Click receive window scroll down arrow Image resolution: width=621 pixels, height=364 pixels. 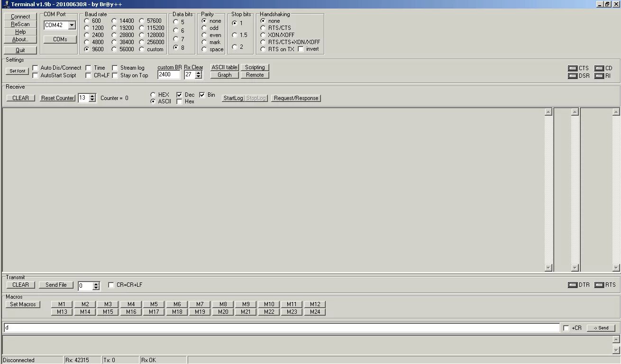pyautogui.click(x=548, y=268)
